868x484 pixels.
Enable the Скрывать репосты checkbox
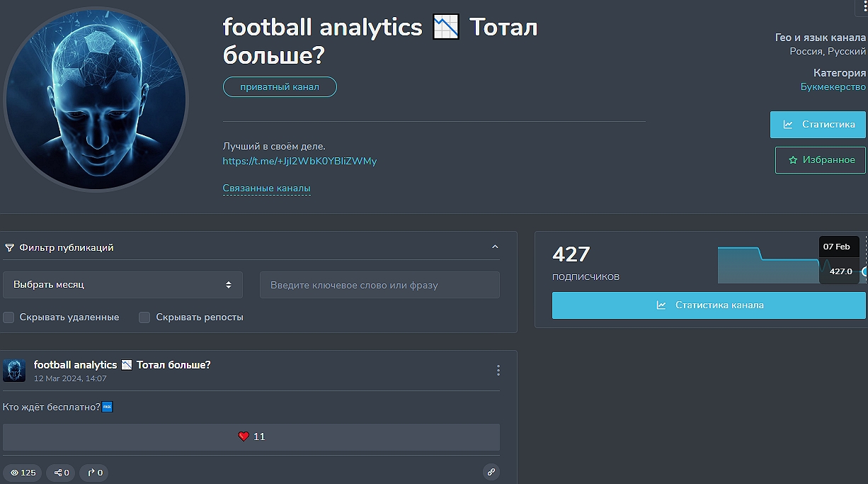click(144, 317)
